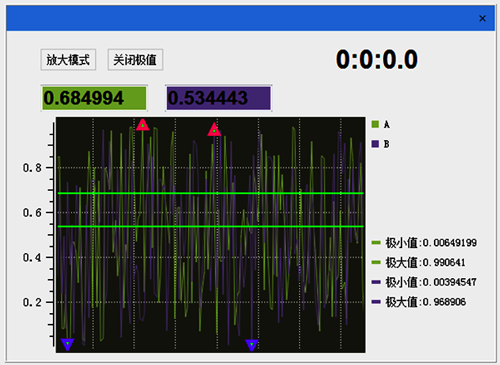Viewport: 500px width, 365px height.
Task: Select legend entry 极小值:0.00394547
Action: point(424,282)
